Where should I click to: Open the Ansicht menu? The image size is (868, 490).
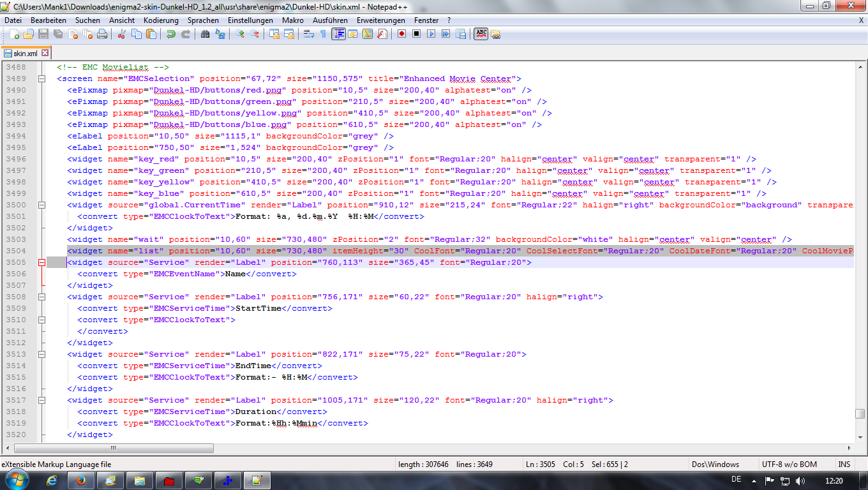tap(122, 20)
